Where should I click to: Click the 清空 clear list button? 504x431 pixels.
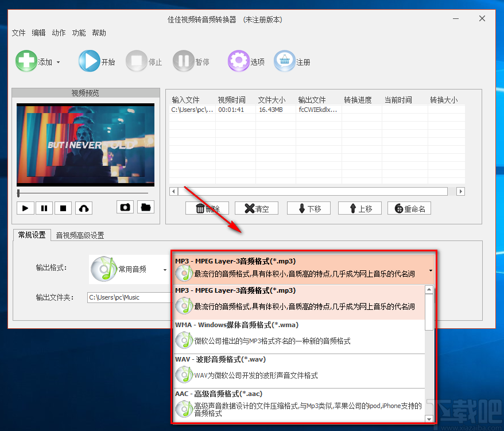pyautogui.click(x=256, y=208)
